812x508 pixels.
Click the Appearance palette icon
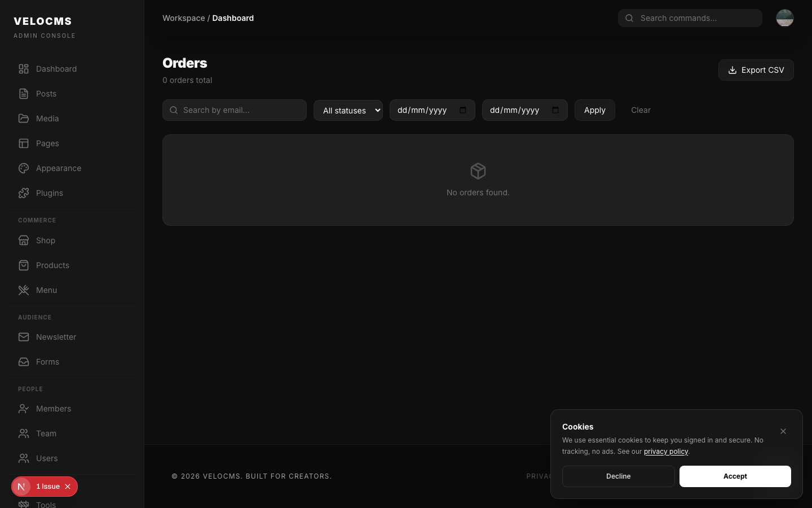(x=23, y=168)
